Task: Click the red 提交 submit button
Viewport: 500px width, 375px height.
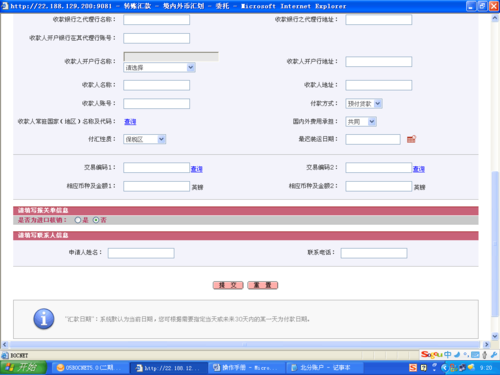Action: point(228,285)
